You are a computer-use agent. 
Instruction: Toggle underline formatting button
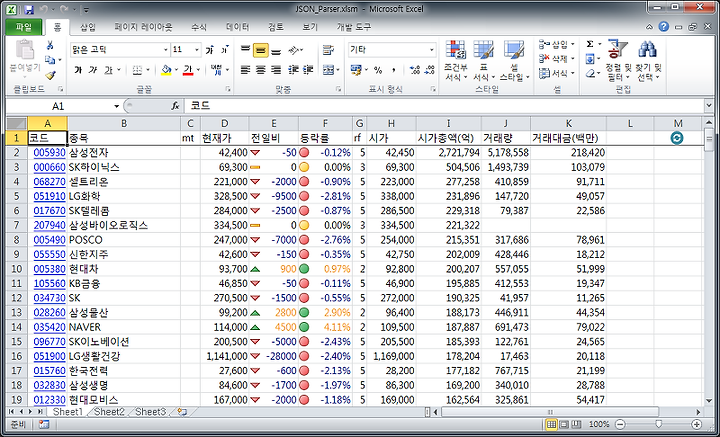coord(108,70)
